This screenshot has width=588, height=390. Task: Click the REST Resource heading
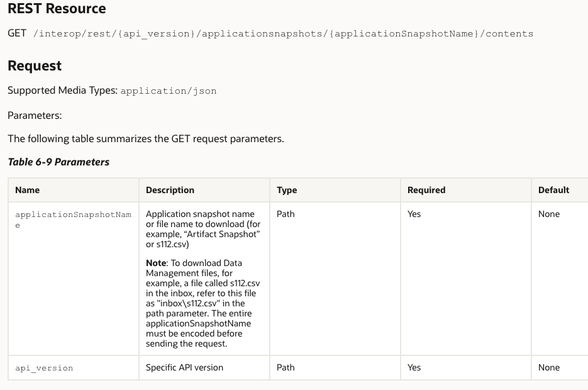pos(57,9)
